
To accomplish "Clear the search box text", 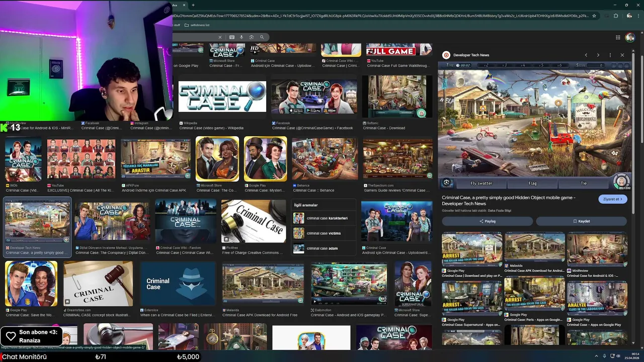I will point(220,37).
